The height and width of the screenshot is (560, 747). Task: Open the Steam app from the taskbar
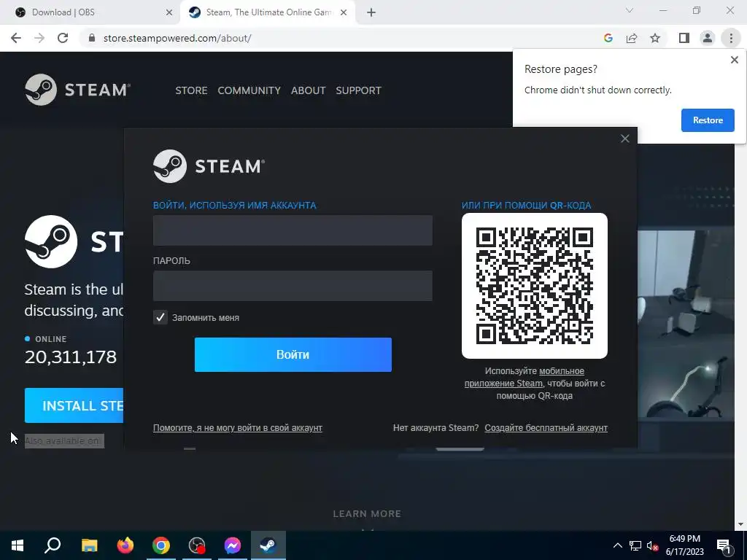pyautogui.click(x=268, y=545)
